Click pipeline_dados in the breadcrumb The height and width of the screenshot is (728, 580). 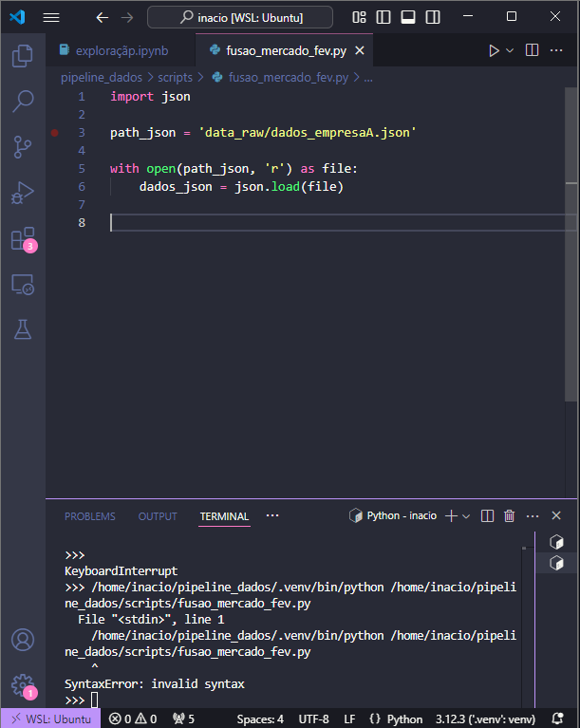coord(102,77)
